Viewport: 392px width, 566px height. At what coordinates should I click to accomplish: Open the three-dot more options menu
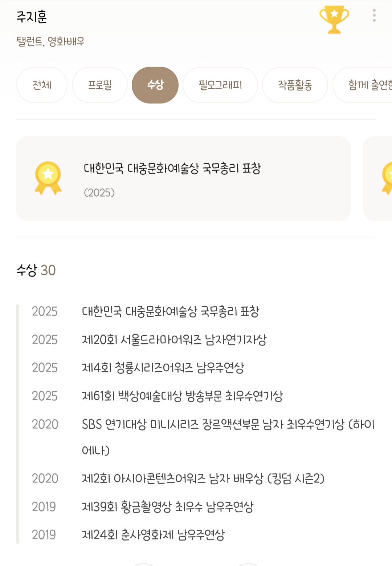pyautogui.click(x=374, y=15)
